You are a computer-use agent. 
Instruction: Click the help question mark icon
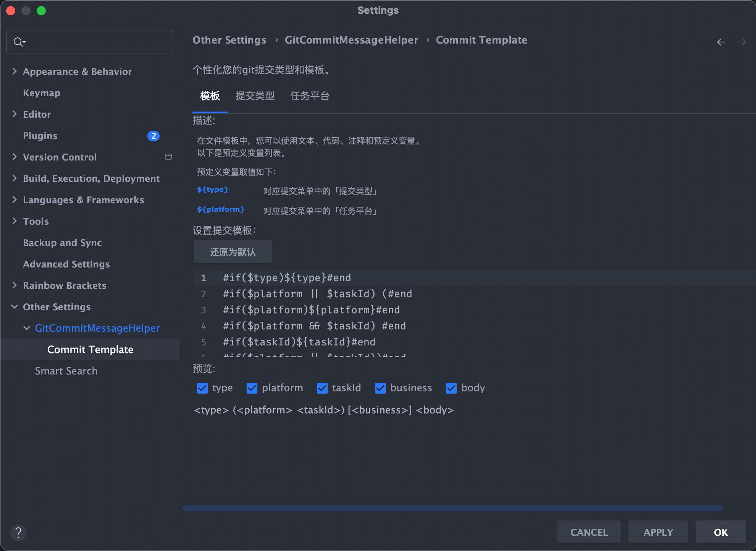[18, 532]
